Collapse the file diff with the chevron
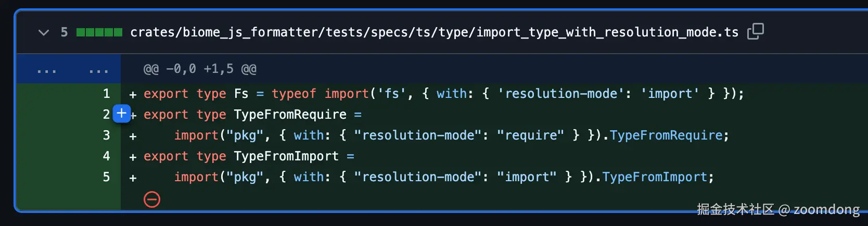The width and height of the screenshot is (868, 226). pyautogui.click(x=44, y=32)
